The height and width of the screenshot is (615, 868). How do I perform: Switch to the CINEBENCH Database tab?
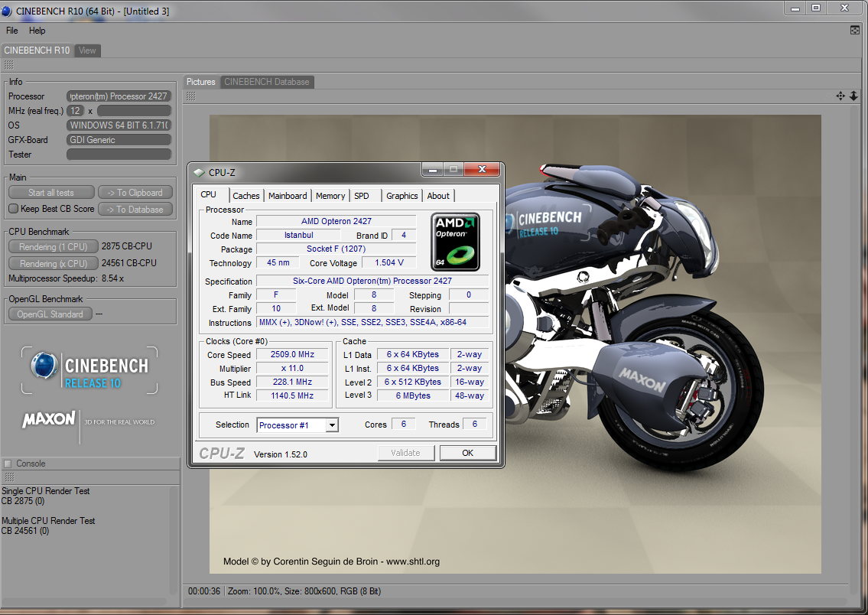click(x=266, y=82)
